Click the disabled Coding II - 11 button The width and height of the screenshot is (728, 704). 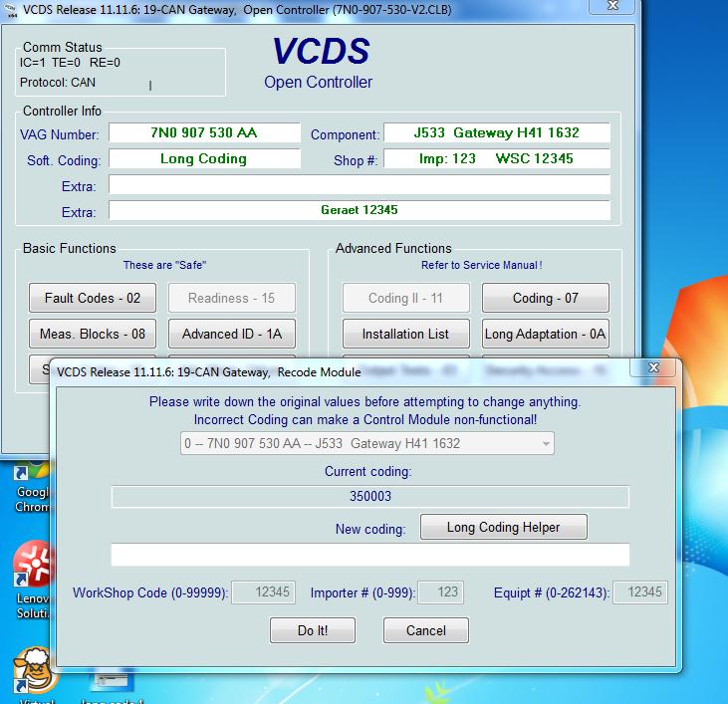tap(405, 298)
